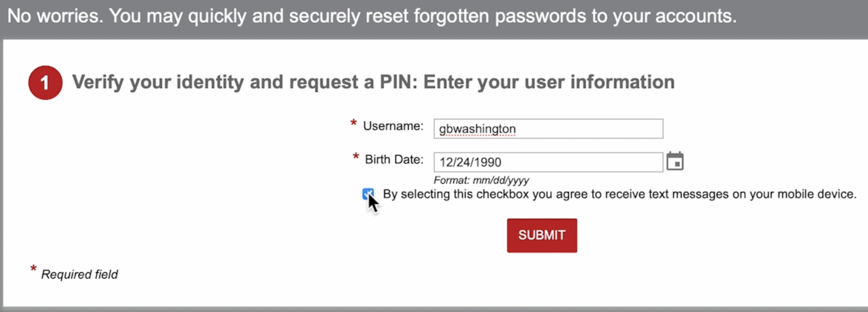The image size is (868, 312).
Task: Click the red step 1 circle badge
Action: [x=45, y=83]
